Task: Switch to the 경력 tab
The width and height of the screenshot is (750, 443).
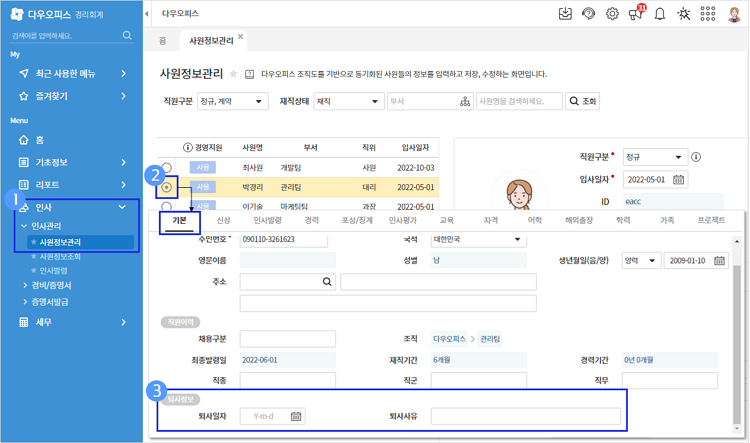Action: (x=312, y=220)
